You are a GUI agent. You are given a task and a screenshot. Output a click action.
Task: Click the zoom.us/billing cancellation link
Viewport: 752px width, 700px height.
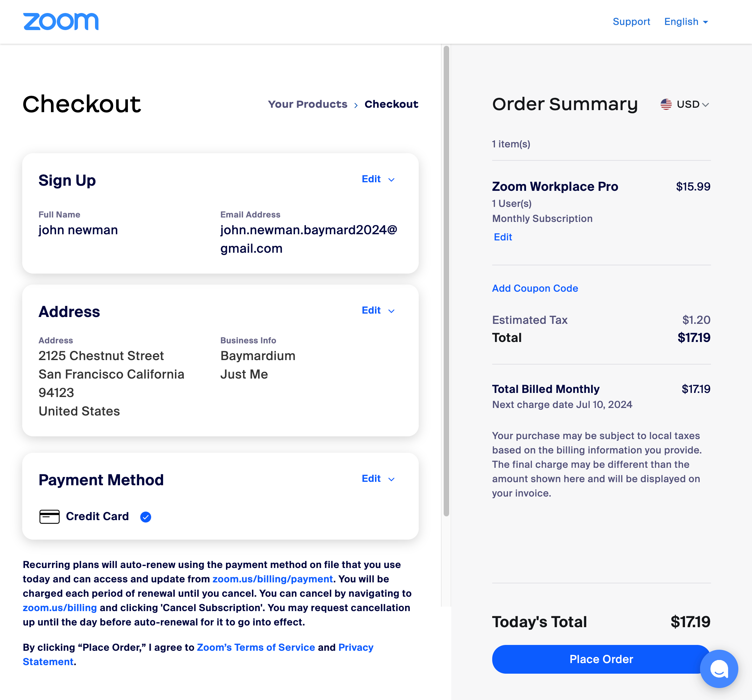pyautogui.click(x=60, y=608)
